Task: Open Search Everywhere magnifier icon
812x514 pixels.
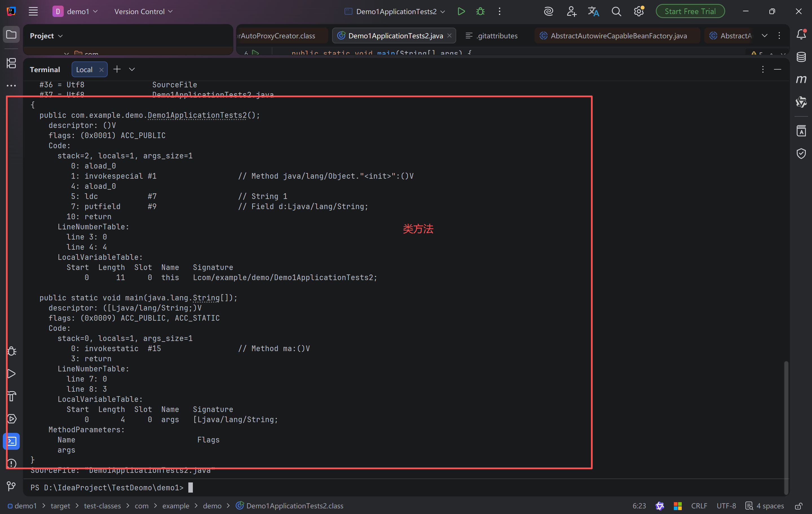Action: (x=616, y=12)
